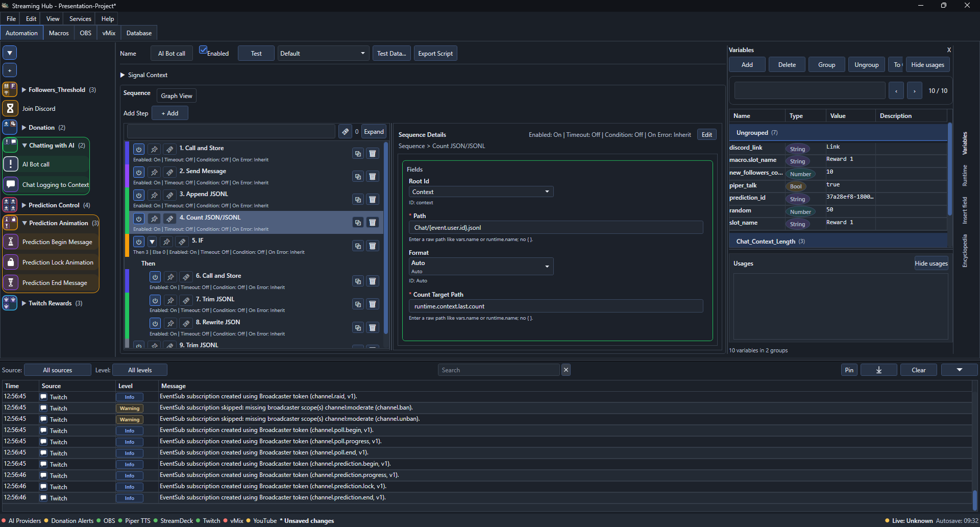Click the tag filter icon beside step search
The width and height of the screenshot is (980, 527).
(346, 132)
